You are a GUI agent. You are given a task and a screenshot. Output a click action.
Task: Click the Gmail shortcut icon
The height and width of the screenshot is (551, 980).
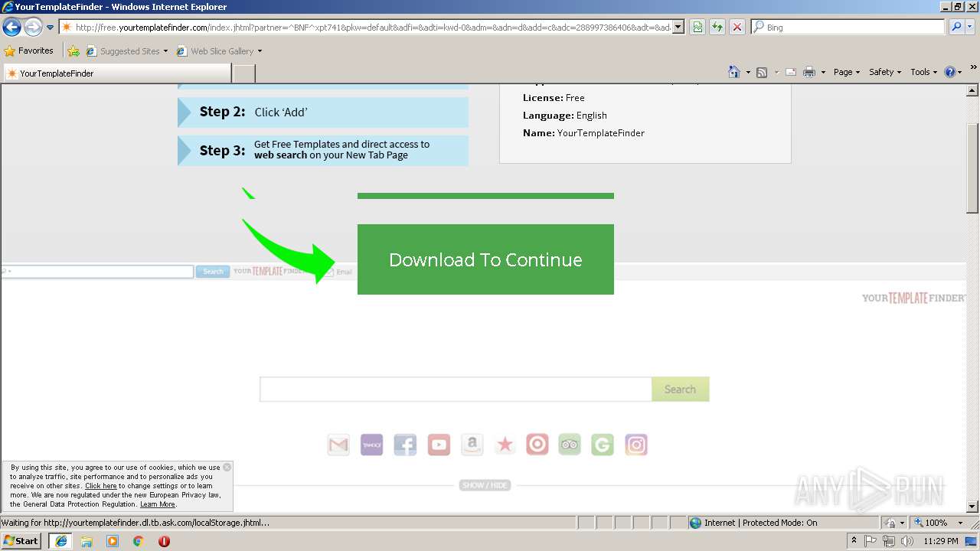(x=338, y=445)
